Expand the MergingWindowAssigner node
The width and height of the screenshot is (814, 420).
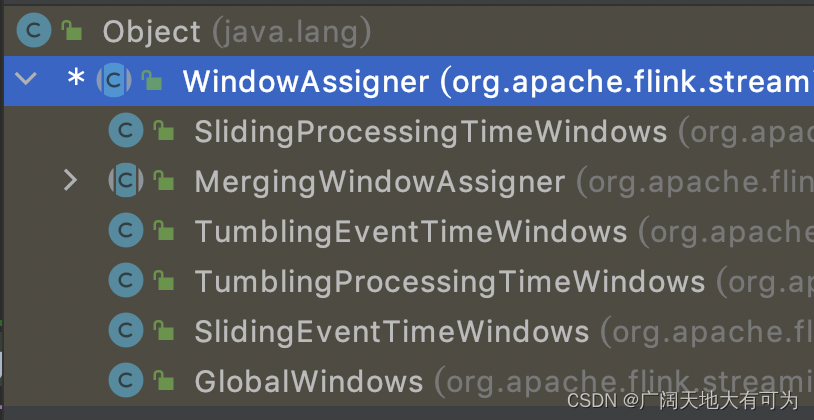(70, 181)
